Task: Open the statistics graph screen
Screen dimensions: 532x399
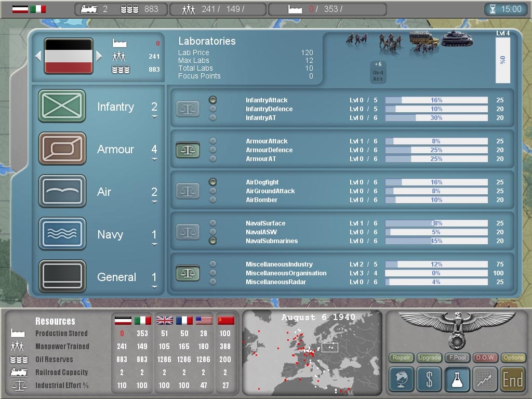Action: (485, 379)
